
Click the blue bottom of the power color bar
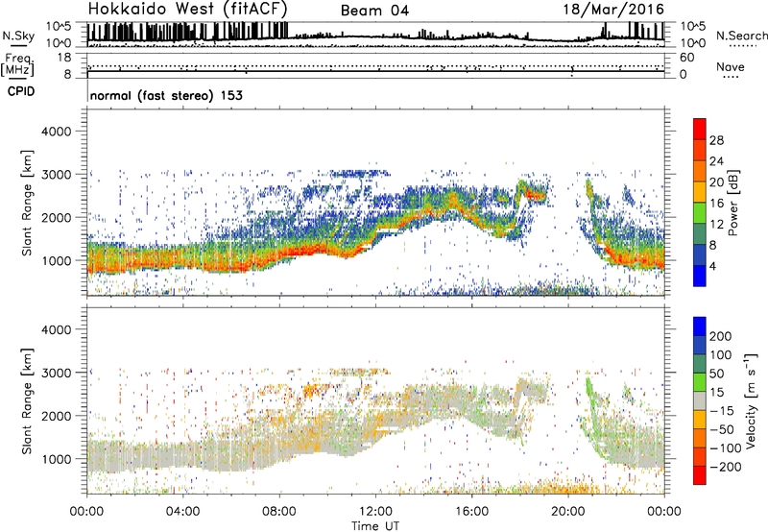click(700, 276)
